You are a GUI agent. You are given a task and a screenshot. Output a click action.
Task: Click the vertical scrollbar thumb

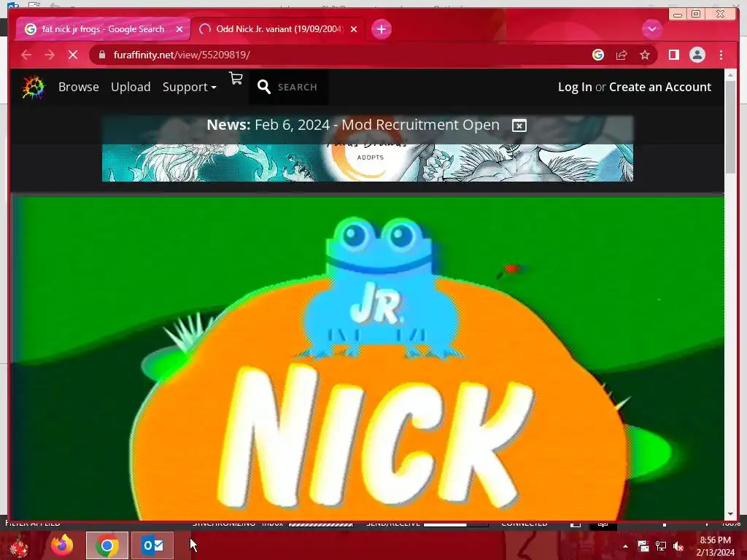(730, 126)
